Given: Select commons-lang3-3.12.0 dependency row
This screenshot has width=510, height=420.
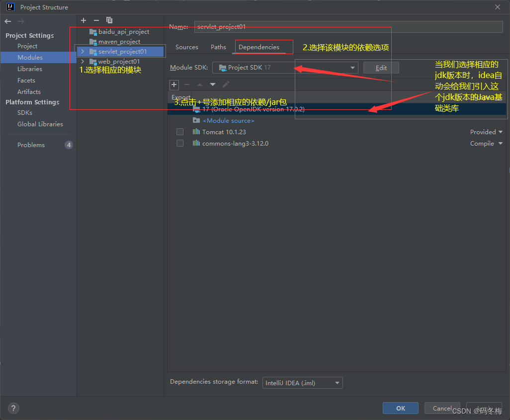Looking at the screenshot, I should point(337,144).
